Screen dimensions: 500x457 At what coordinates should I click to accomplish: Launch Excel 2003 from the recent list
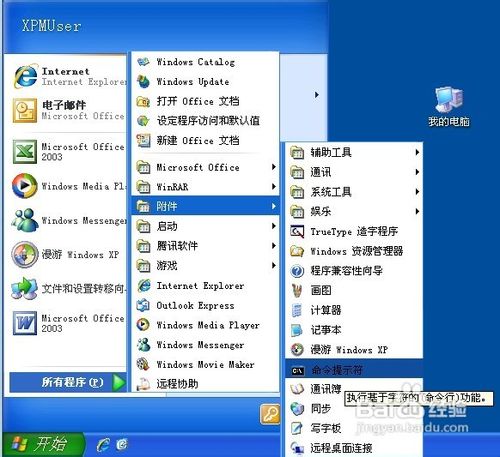[25, 152]
